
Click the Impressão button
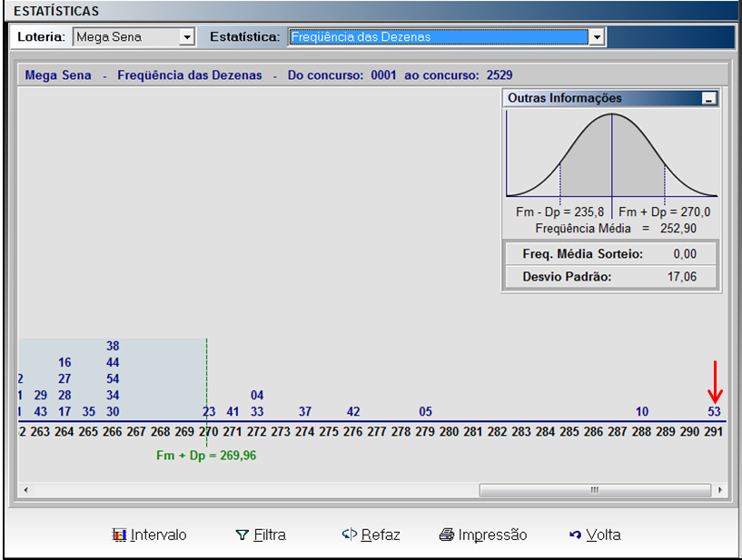click(x=483, y=535)
